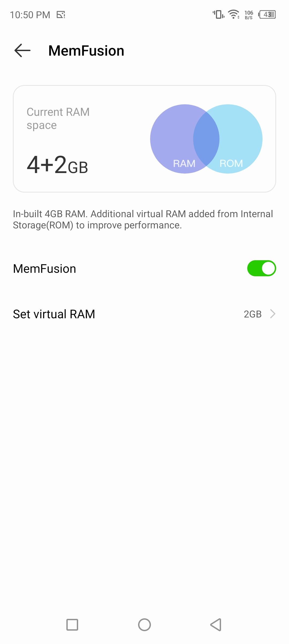Open recent apps with square button
The image size is (289, 644).
(72, 625)
